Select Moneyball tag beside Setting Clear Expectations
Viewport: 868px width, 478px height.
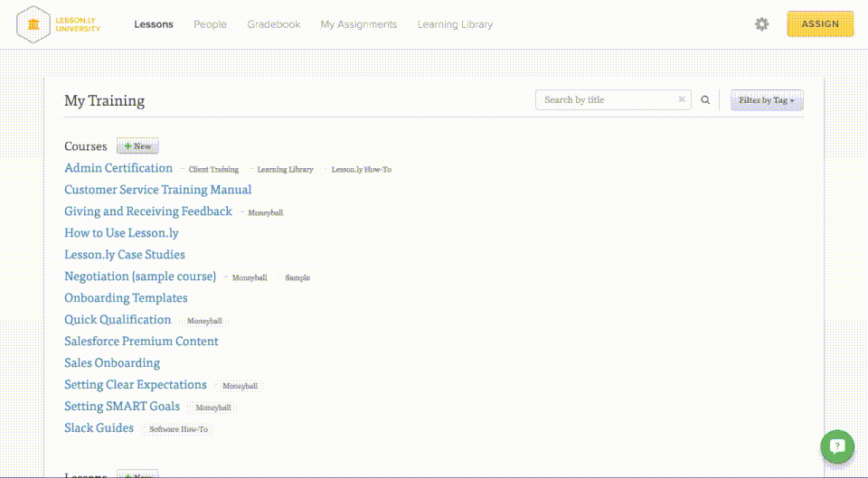pos(240,386)
